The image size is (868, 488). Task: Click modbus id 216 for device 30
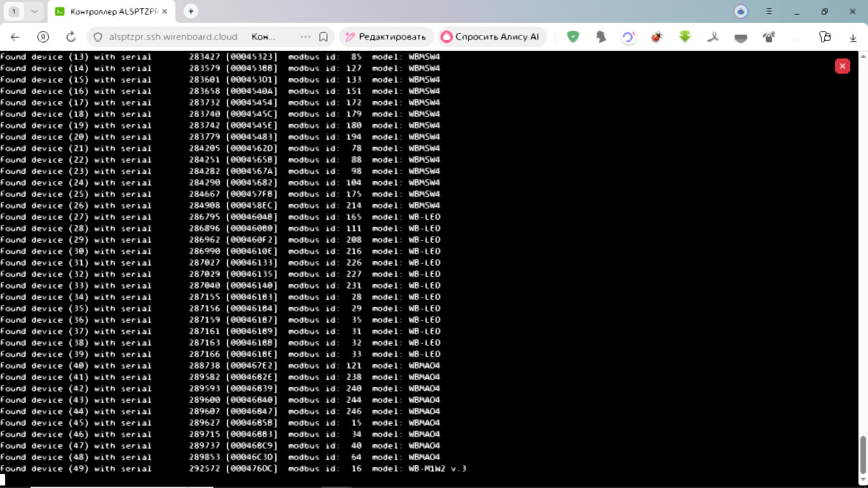pyautogui.click(x=354, y=251)
